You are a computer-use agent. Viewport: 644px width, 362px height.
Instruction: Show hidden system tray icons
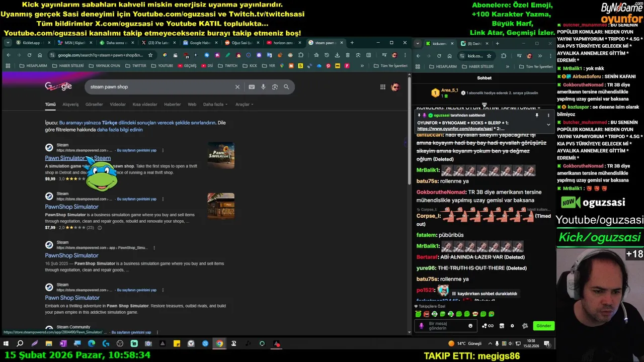point(491,344)
